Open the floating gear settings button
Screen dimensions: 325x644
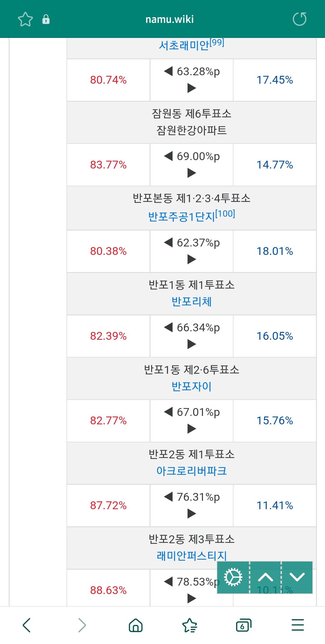[x=233, y=577]
